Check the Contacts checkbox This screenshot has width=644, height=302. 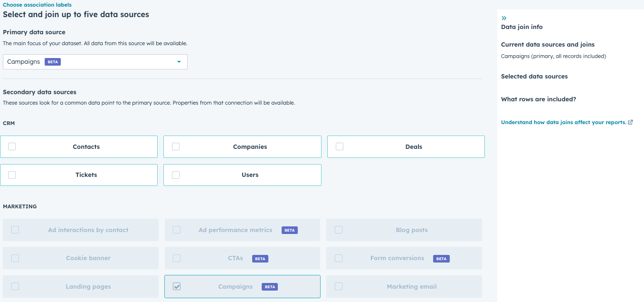tap(12, 146)
